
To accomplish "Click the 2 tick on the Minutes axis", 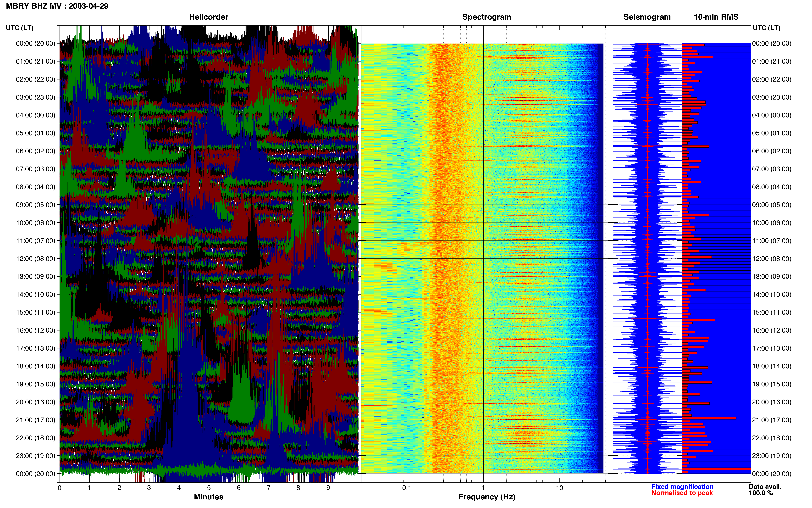I will coord(119,487).
